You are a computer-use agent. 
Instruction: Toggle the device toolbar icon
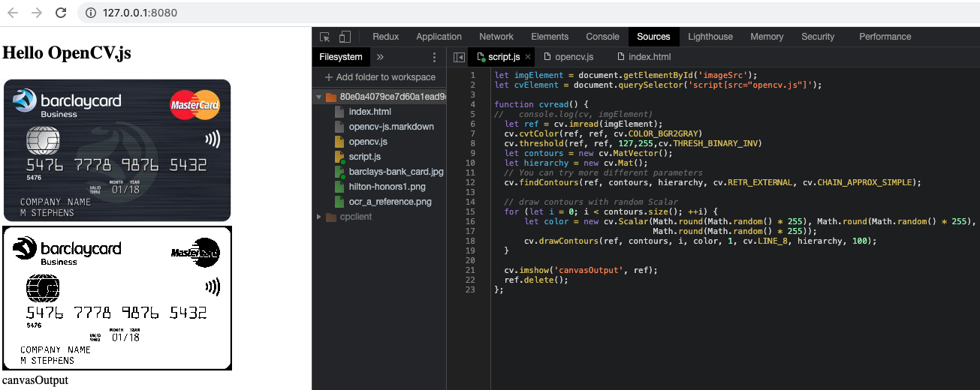345,37
